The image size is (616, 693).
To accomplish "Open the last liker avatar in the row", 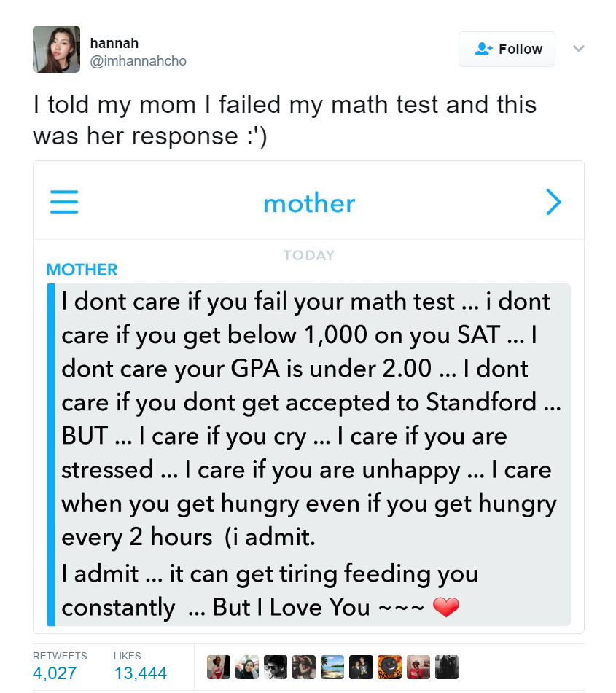I will [x=446, y=667].
